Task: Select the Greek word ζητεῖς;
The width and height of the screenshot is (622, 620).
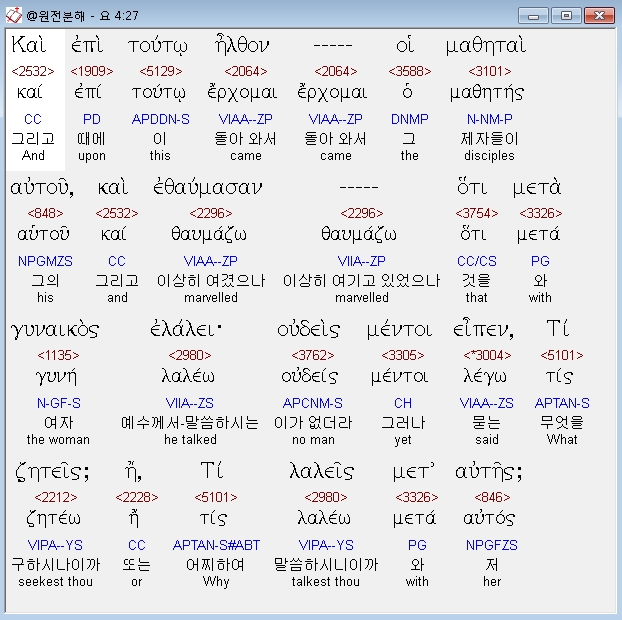Action: (52, 472)
